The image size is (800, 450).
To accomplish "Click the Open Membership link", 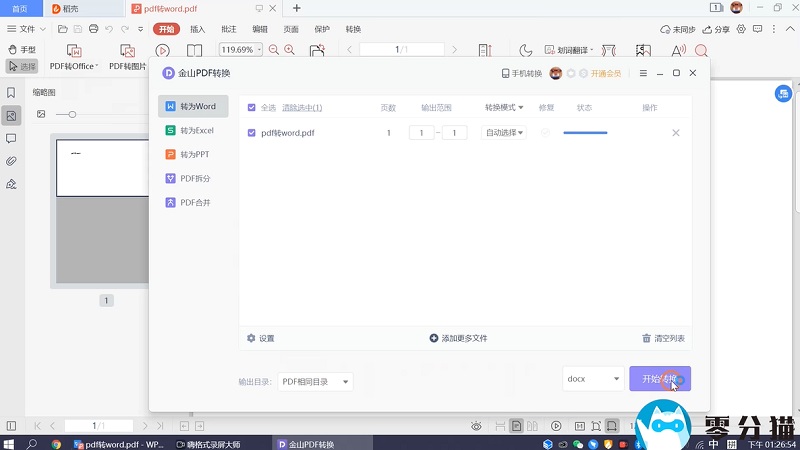I will [x=606, y=73].
